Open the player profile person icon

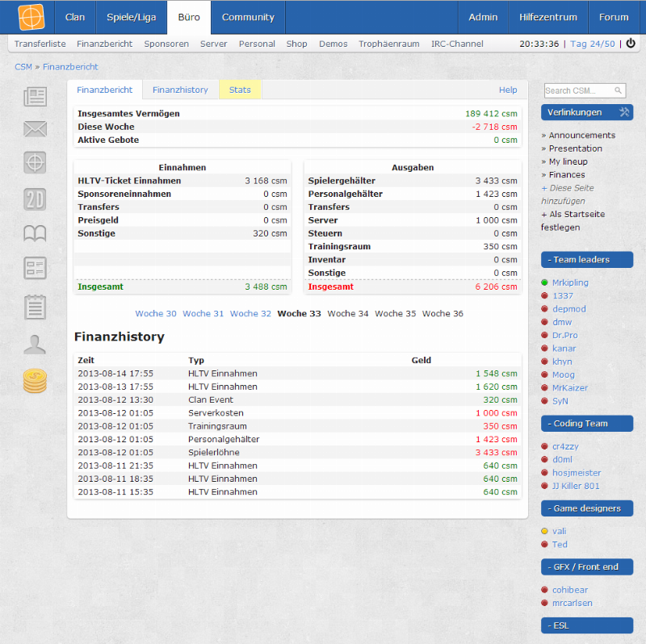pos(34,343)
